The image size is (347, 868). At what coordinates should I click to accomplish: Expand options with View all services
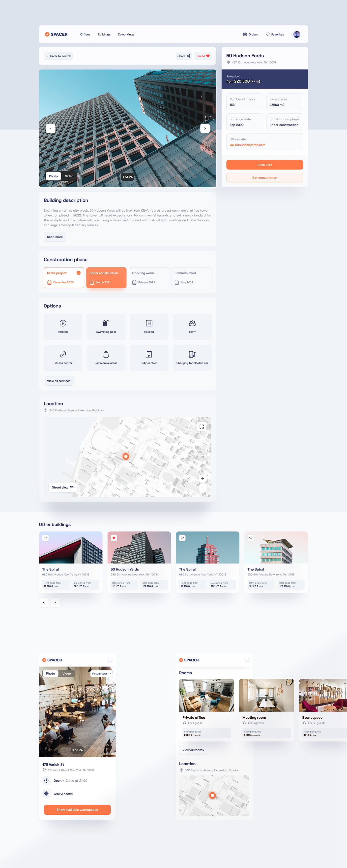58,381
